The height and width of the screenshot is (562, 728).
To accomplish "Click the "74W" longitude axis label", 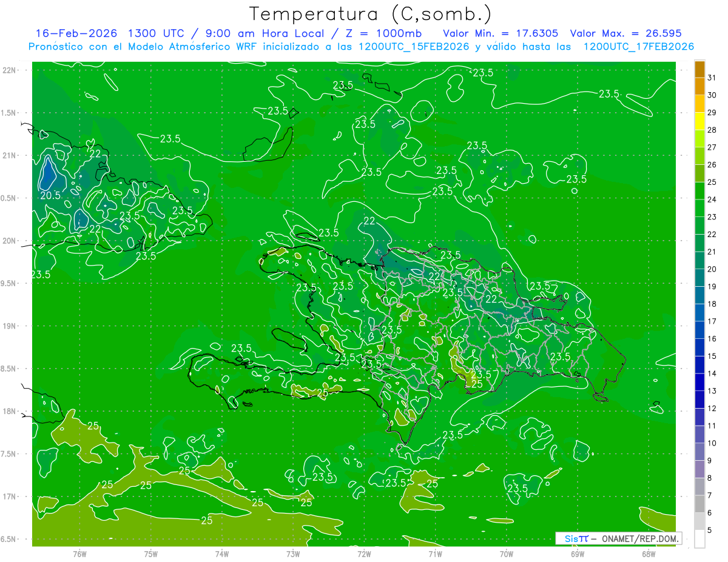I will pos(222,554).
